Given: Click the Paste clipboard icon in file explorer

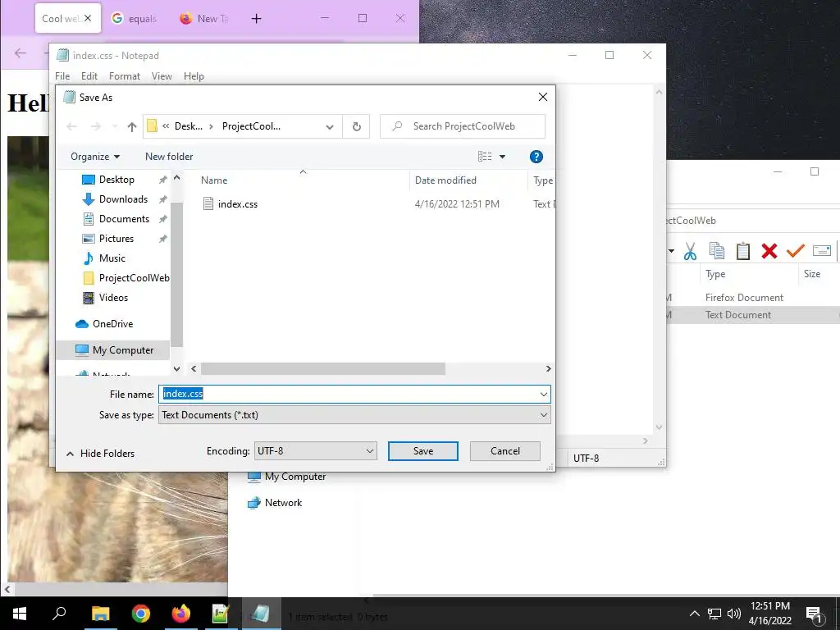Looking at the screenshot, I should click(742, 251).
